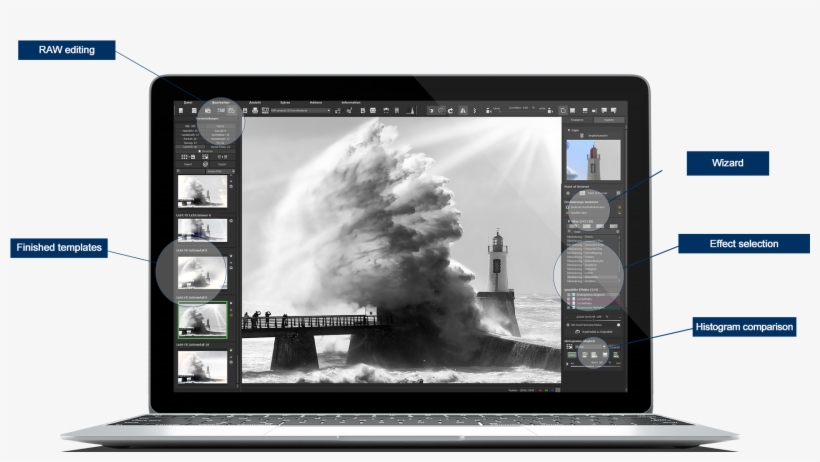Open the Ansicht menu

point(255,103)
